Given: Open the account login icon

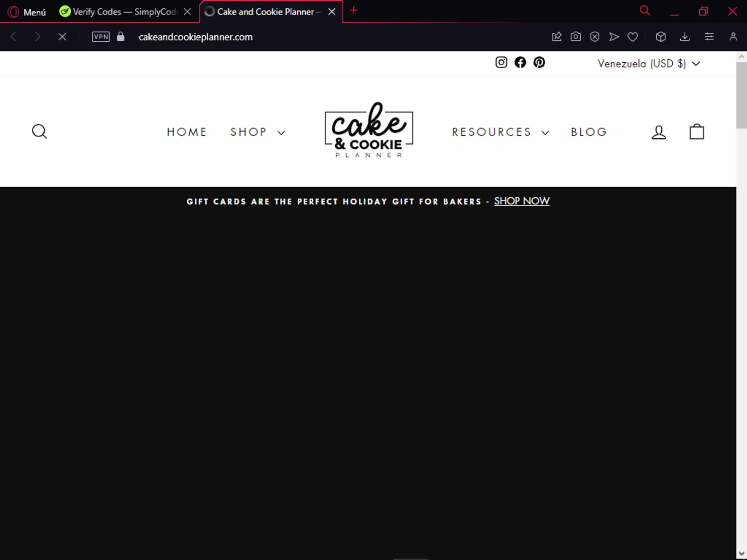Looking at the screenshot, I should [x=659, y=132].
